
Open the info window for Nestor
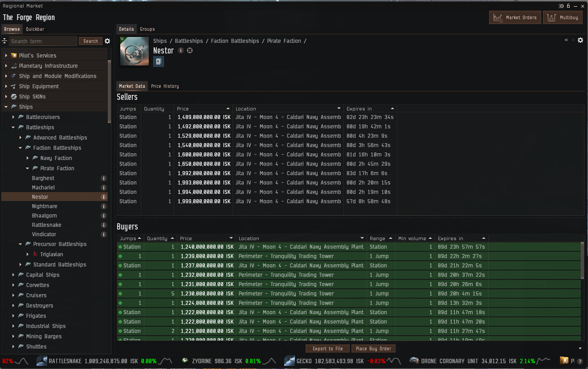180,50
